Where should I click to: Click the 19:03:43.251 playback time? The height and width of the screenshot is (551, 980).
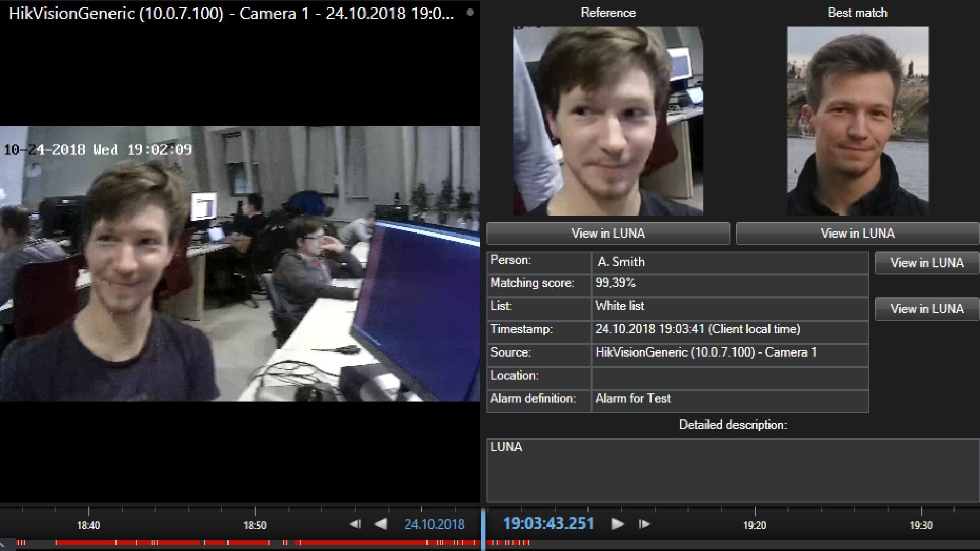coord(549,524)
